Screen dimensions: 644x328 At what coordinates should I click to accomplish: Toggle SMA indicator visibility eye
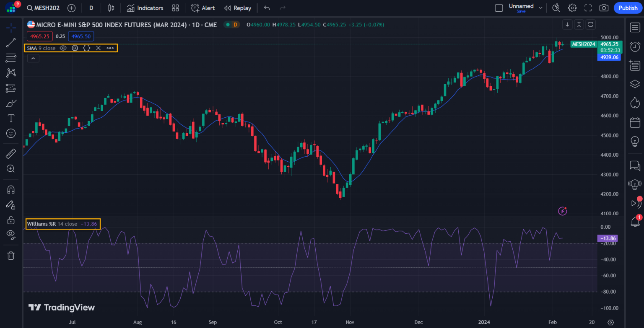click(x=63, y=48)
